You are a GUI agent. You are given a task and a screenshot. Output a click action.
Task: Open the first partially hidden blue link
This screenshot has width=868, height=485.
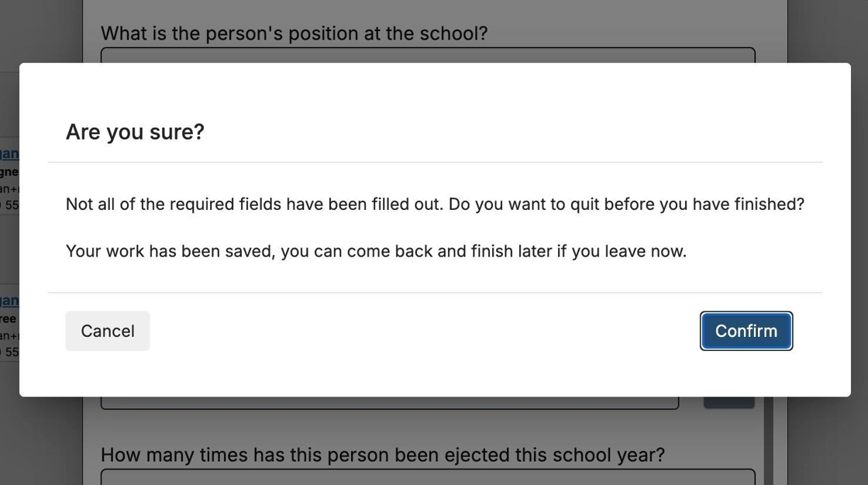[x=9, y=153]
